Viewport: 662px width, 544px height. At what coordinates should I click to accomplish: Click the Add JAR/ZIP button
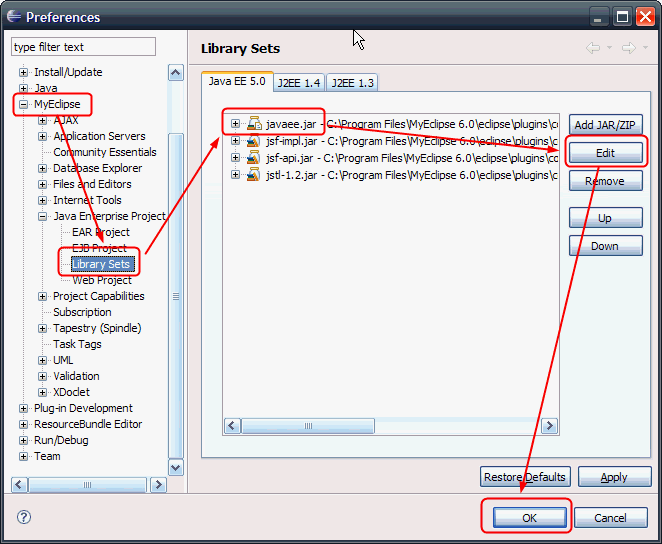click(605, 125)
